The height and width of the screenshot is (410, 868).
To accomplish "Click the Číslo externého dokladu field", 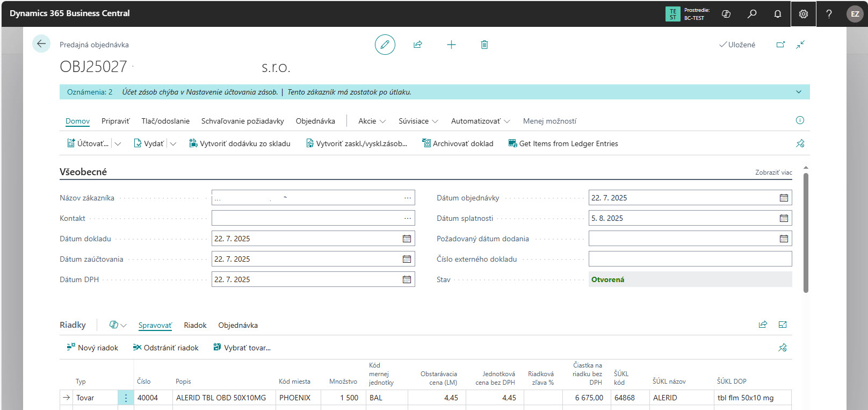I will 690,259.
